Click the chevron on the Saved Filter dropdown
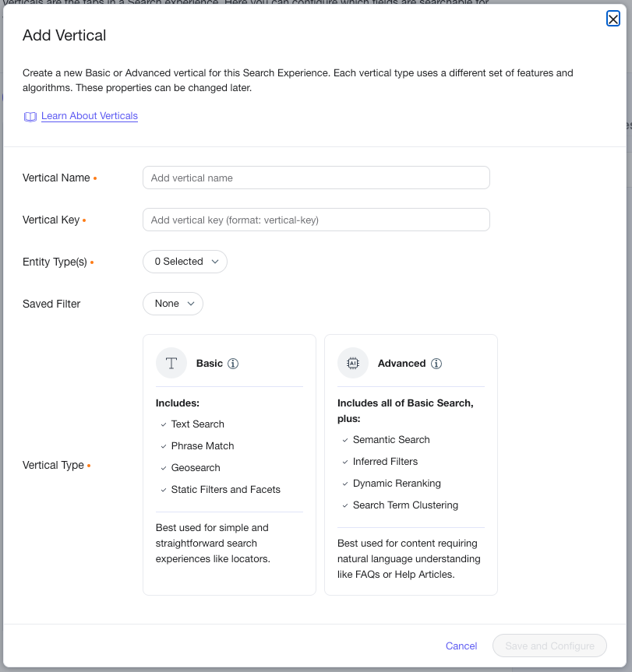This screenshot has height=672, width=632. tap(191, 304)
